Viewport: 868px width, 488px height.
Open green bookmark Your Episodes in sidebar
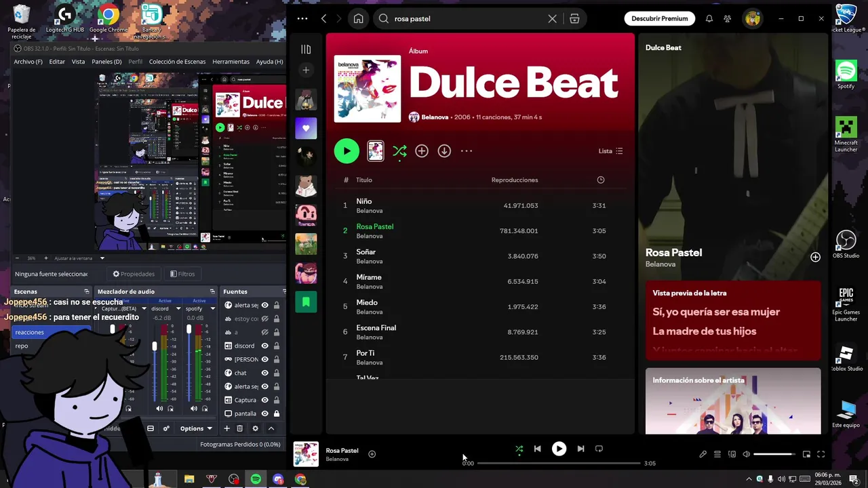(306, 302)
